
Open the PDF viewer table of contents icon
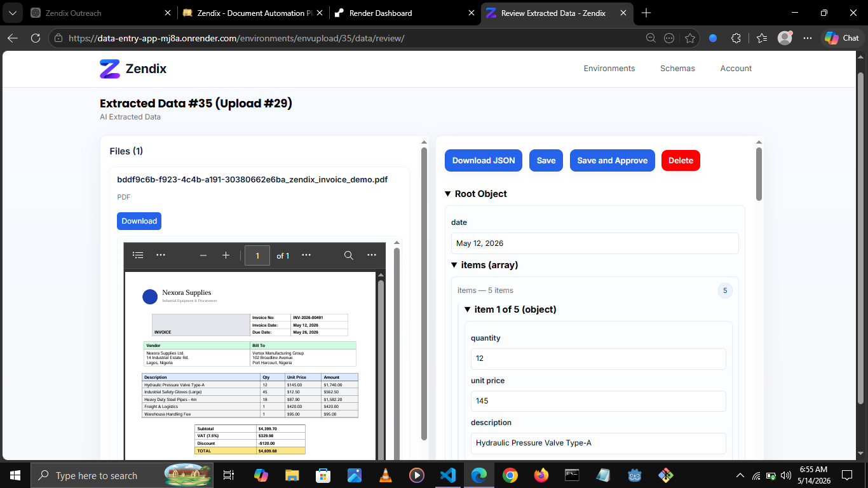tap(138, 255)
